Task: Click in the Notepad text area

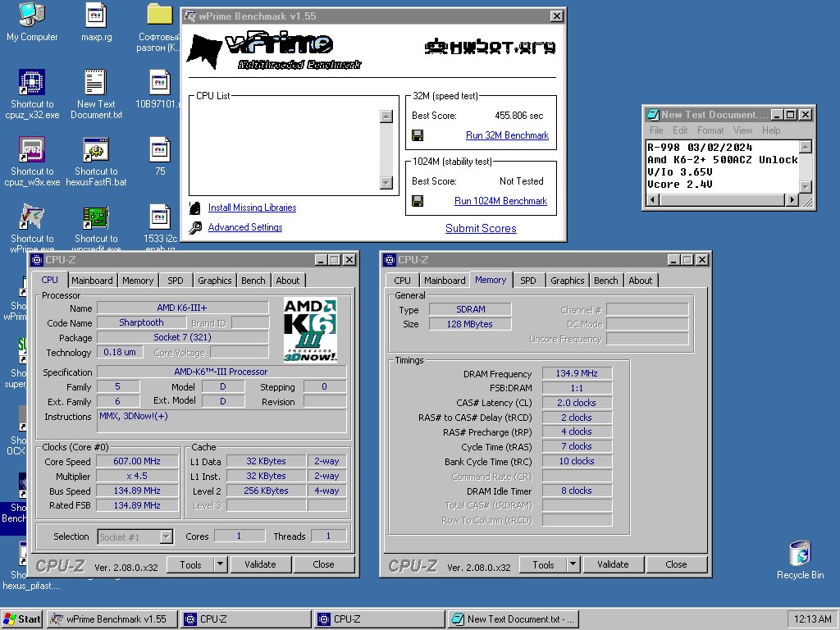Action: [722, 166]
